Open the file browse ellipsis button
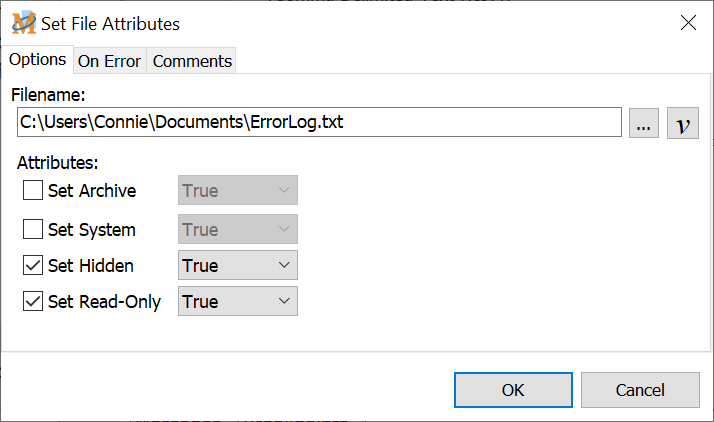This screenshot has height=422, width=714. tap(644, 124)
